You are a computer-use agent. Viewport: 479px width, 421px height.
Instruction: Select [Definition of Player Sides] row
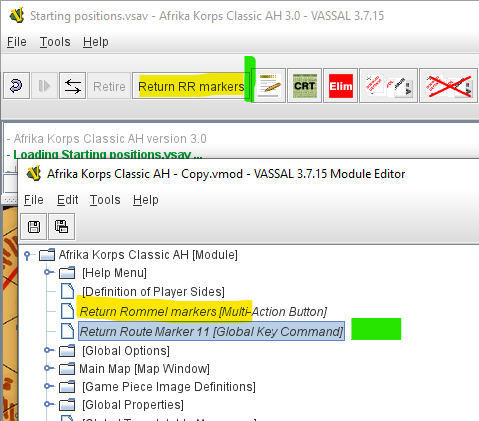tap(153, 292)
